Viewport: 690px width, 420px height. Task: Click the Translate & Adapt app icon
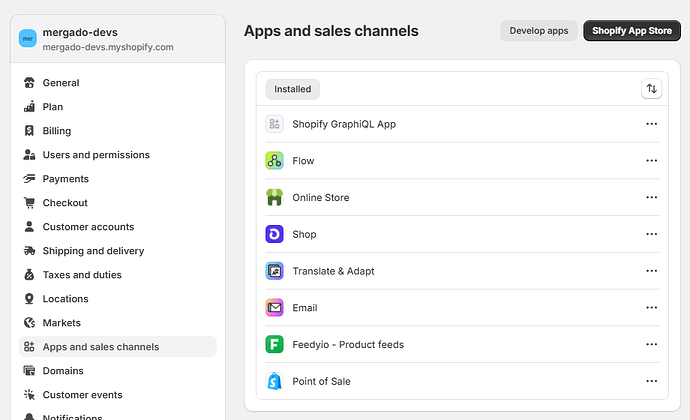[x=275, y=271]
